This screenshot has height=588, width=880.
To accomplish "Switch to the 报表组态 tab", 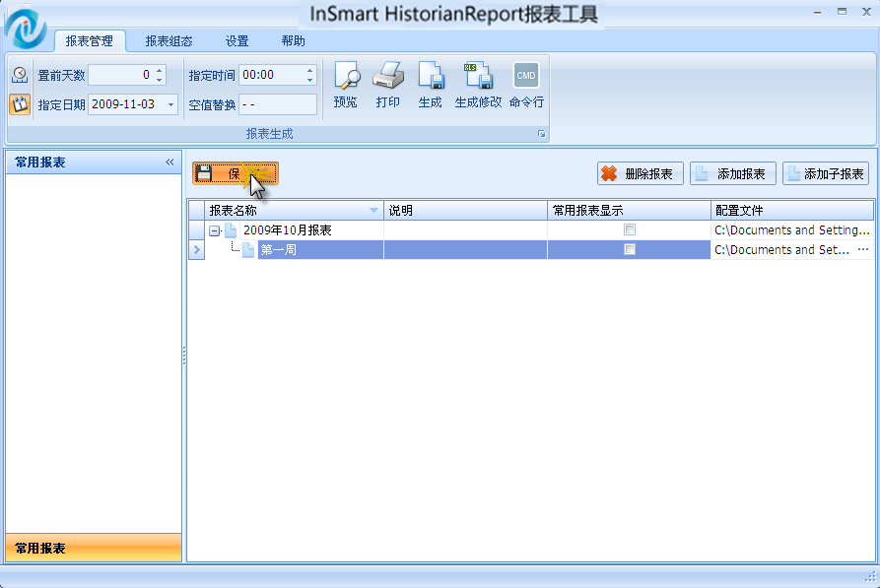I will [x=169, y=41].
